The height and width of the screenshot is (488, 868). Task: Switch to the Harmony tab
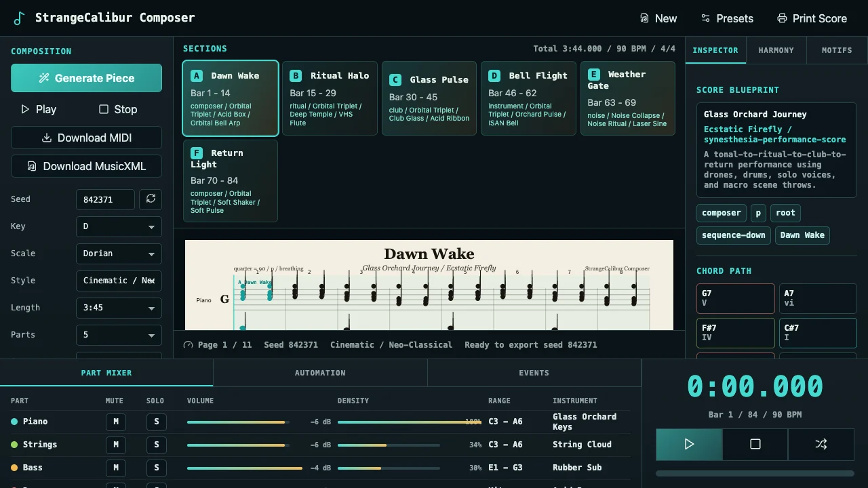776,50
